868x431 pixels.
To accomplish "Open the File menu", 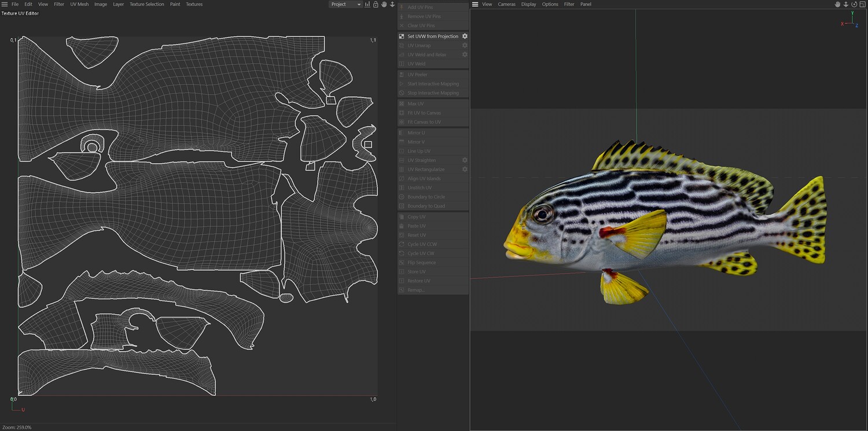I will coord(15,4).
